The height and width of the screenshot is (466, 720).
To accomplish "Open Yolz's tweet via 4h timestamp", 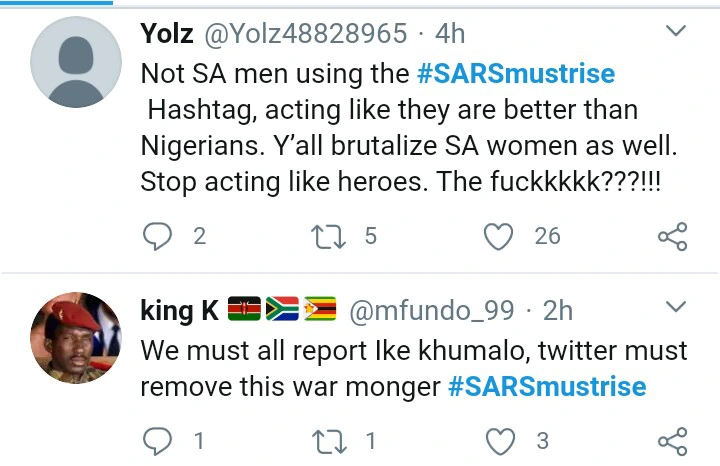I will pyautogui.click(x=449, y=34).
